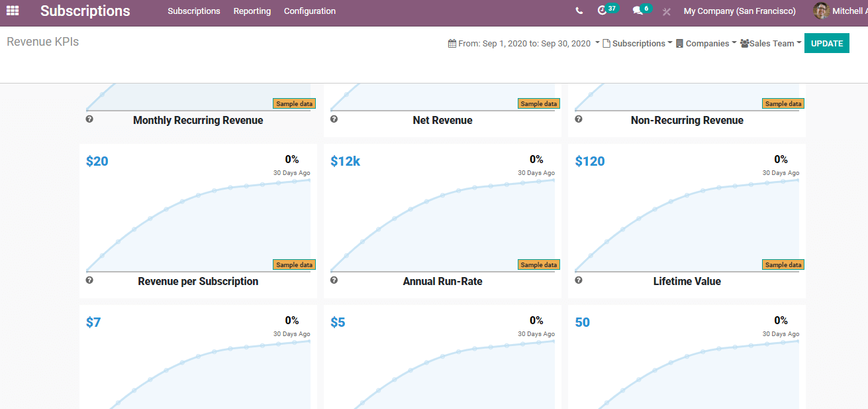Screen dimensions: 868x409
Task: Click the Revenue per Subscription title text
Action: tap(198, 281)
